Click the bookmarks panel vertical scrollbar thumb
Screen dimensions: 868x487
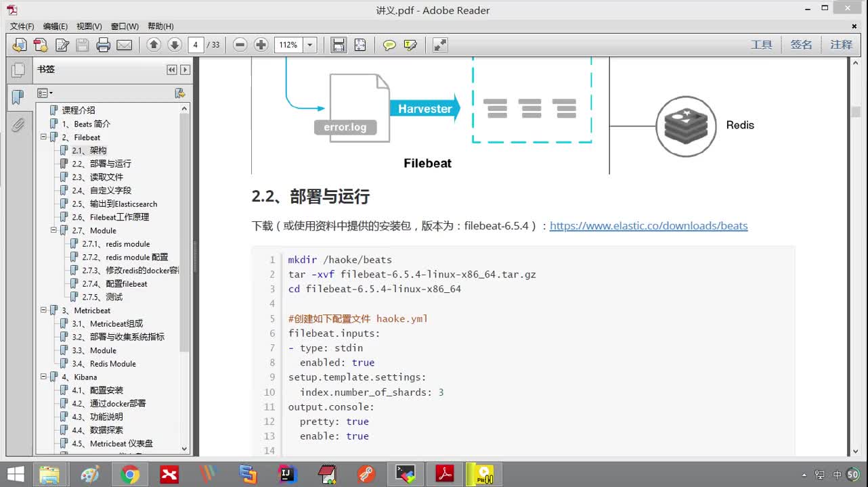point(185,232)
